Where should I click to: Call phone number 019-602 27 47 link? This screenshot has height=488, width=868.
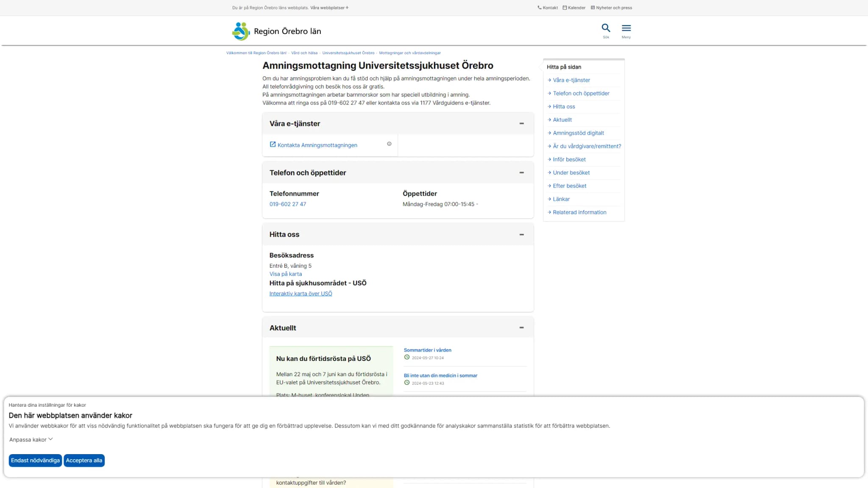(x=288, y=204)
